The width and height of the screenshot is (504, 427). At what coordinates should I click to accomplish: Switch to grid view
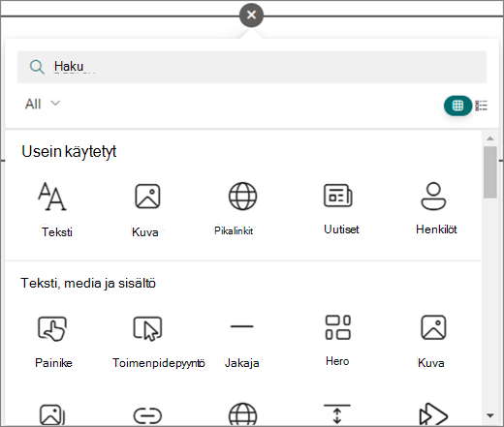[457, 106]
